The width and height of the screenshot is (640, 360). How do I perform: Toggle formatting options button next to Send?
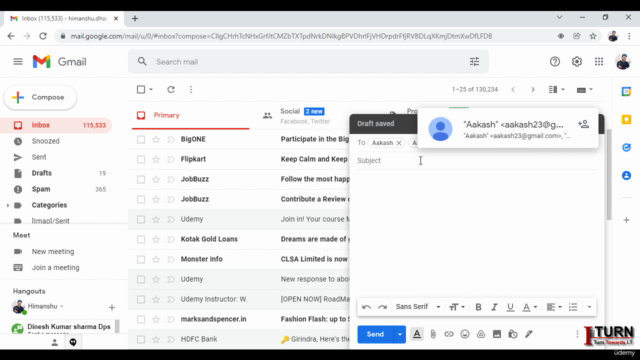click(x=417, y=334)
